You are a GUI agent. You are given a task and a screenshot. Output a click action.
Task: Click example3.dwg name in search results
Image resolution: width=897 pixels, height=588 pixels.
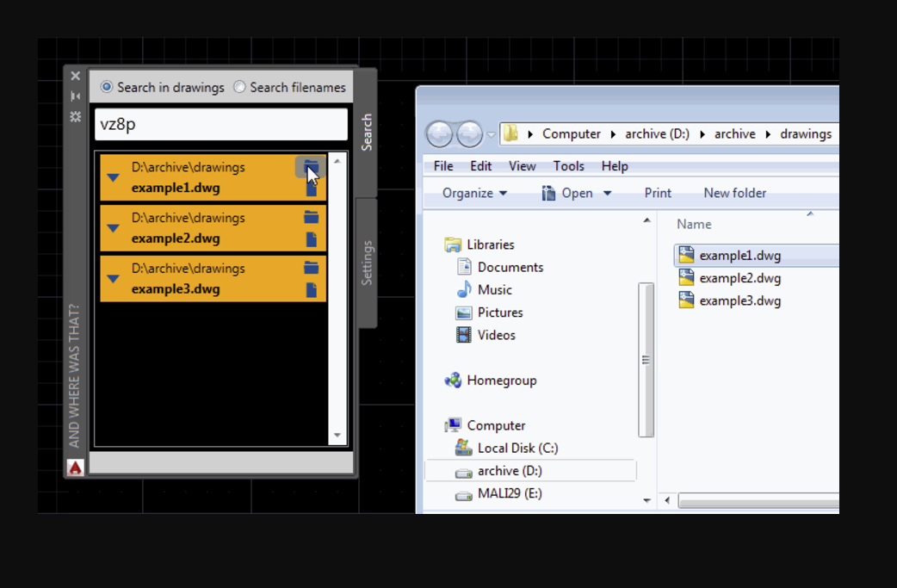coord(176,289)
